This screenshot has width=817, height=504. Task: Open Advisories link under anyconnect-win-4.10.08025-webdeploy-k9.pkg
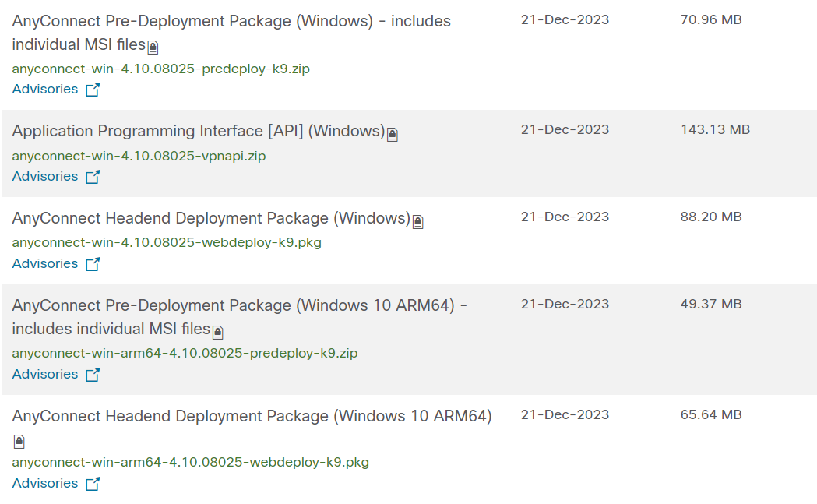45,263
